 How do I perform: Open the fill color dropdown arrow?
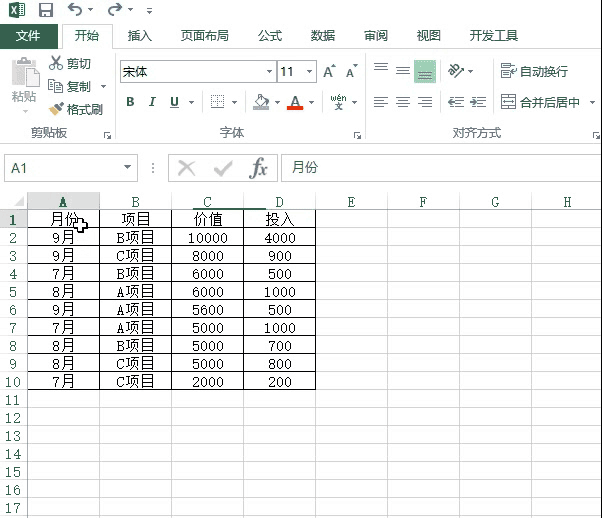click(277, 102)
